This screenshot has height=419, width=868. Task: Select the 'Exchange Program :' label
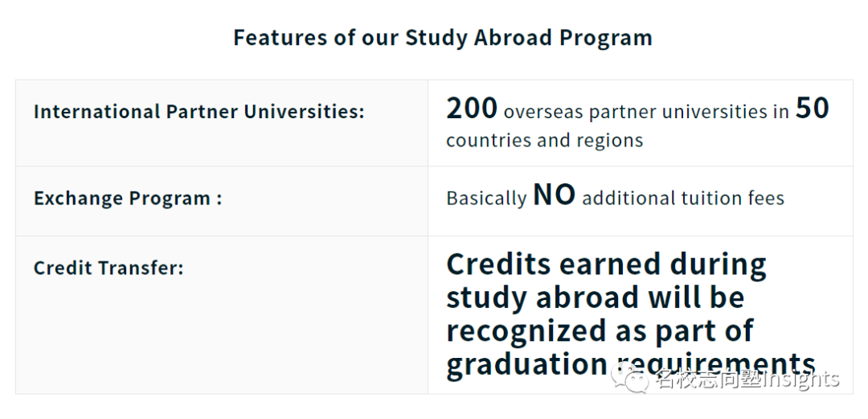(x=128, y=199)
